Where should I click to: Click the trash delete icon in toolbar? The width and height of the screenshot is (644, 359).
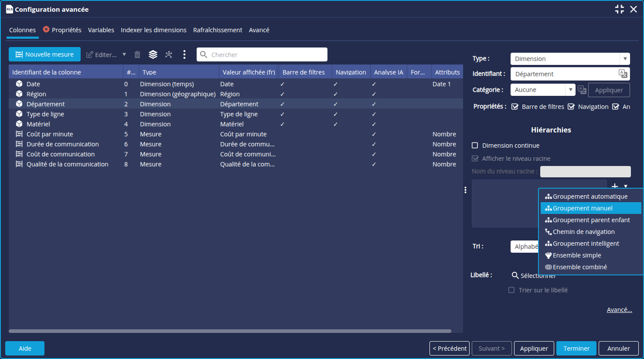(137, 54)
